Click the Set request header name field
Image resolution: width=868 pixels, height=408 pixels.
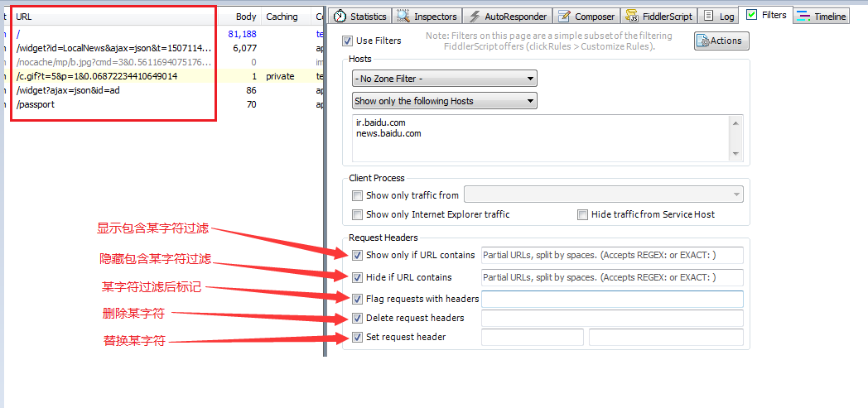tap(533, 337)
